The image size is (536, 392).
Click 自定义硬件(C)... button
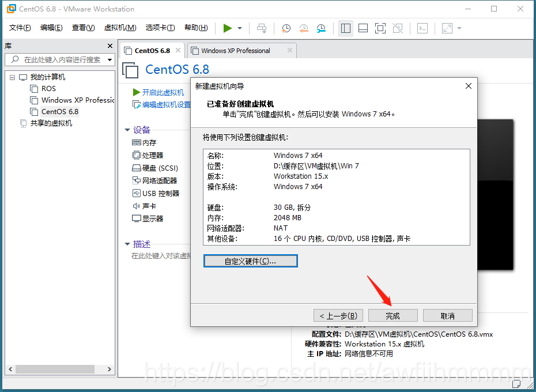click(x=250, y=261)
